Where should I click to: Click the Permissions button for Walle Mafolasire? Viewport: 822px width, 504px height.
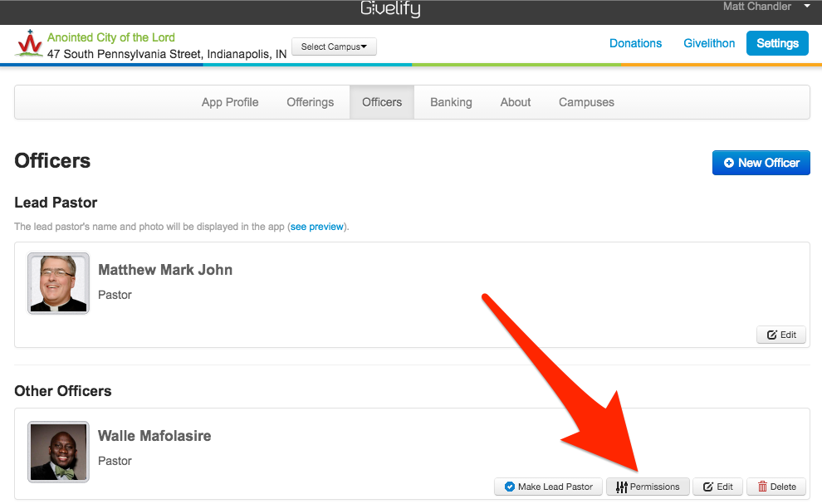pyautogui.click(x=648, y=487)
